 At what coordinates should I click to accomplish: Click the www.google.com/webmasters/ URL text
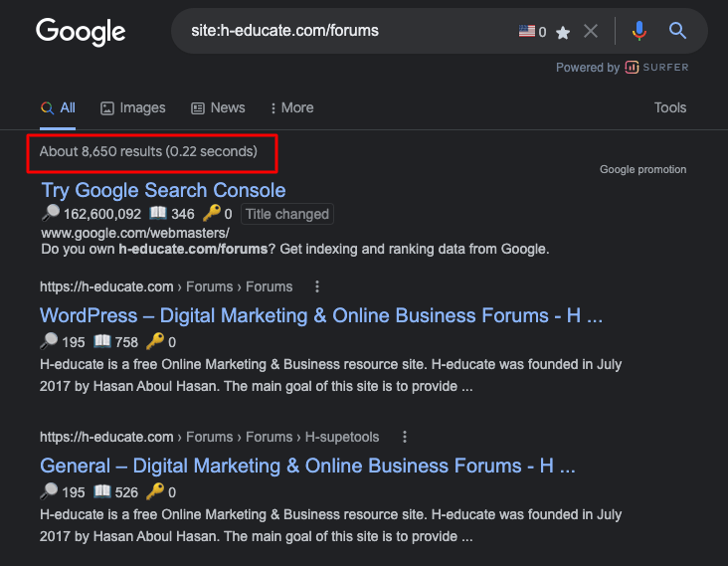tap(135, 233)
